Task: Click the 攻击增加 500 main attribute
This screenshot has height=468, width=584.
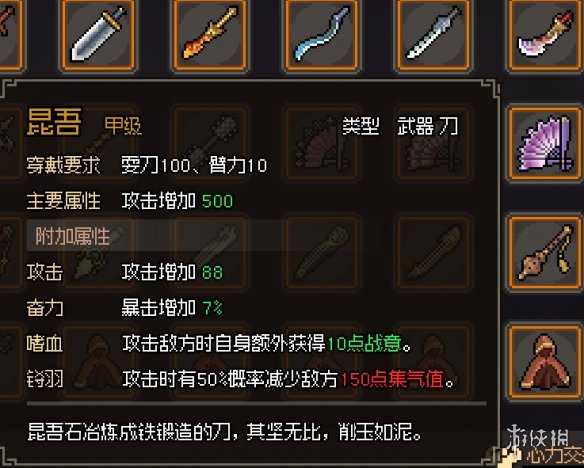Action: [x=177, y=201]
